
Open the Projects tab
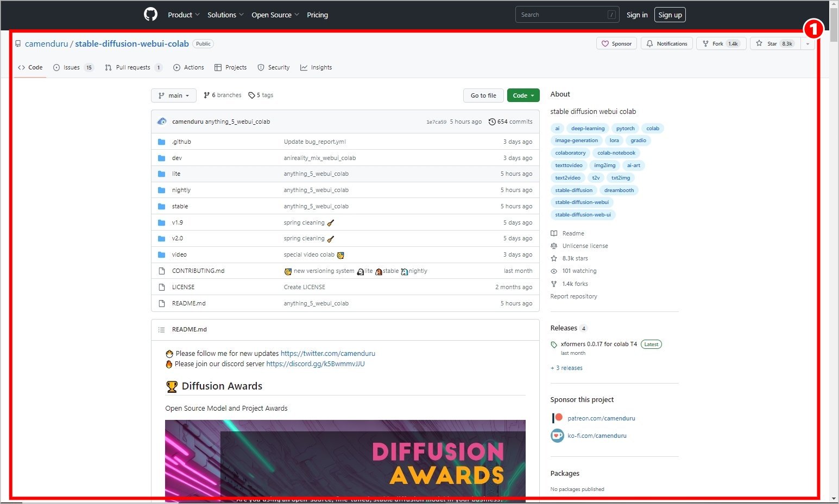(x=230, y=67)
